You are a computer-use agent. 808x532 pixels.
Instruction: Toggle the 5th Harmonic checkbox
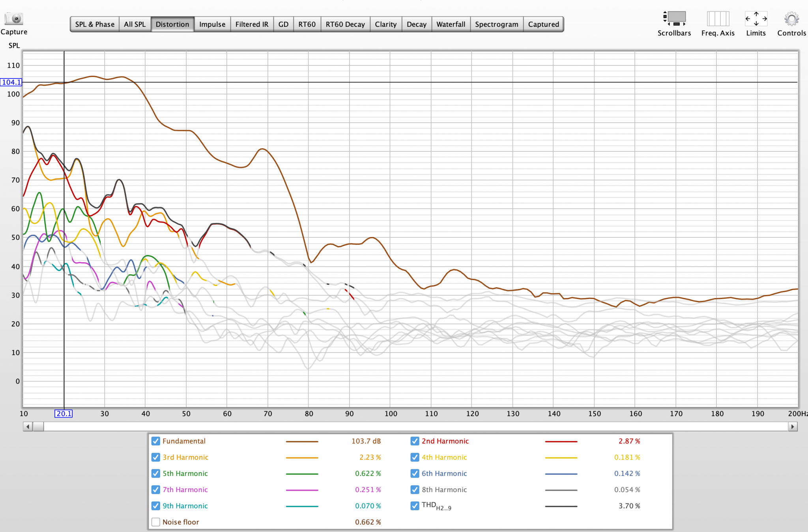pyautogui.click(x=156, y=473)
